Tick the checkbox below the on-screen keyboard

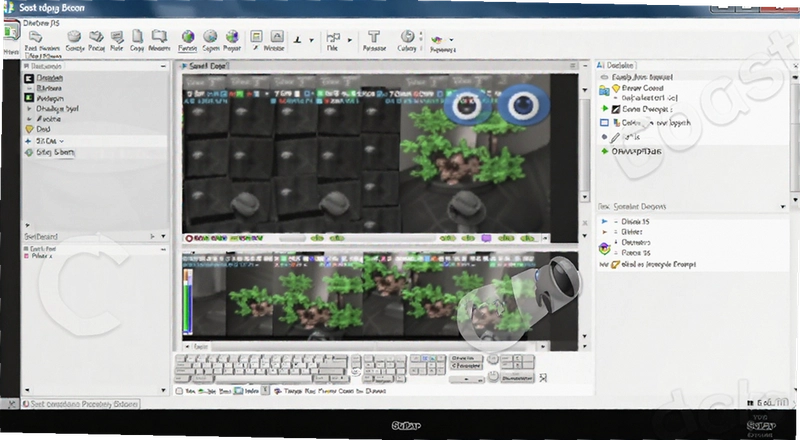pos(179,391)
